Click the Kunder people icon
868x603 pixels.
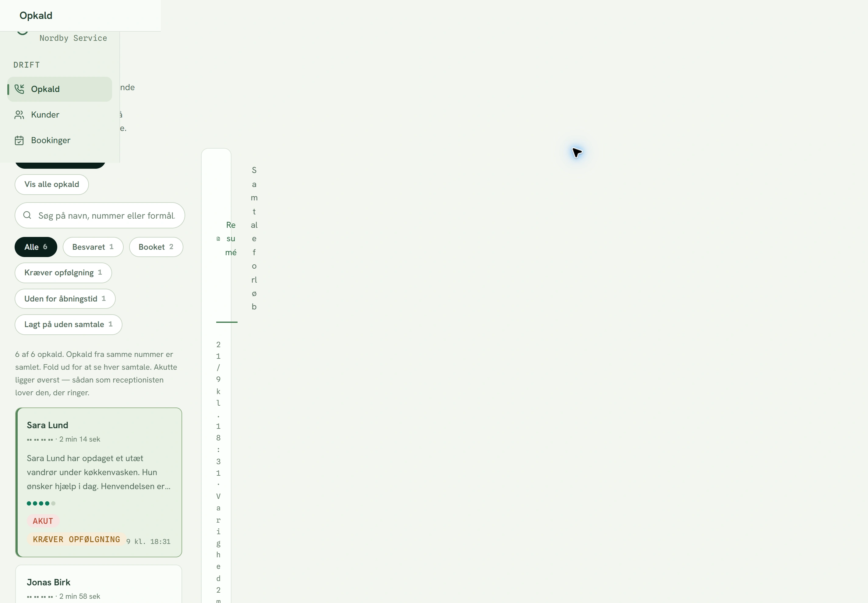click(19, 115)
